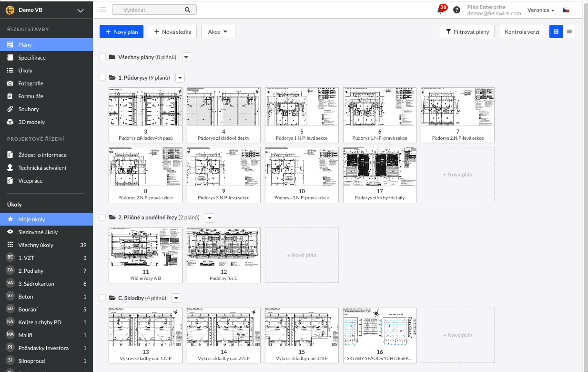Expand the Demo VB project switcher chevron
588x372 pixels.
(81, 10)
